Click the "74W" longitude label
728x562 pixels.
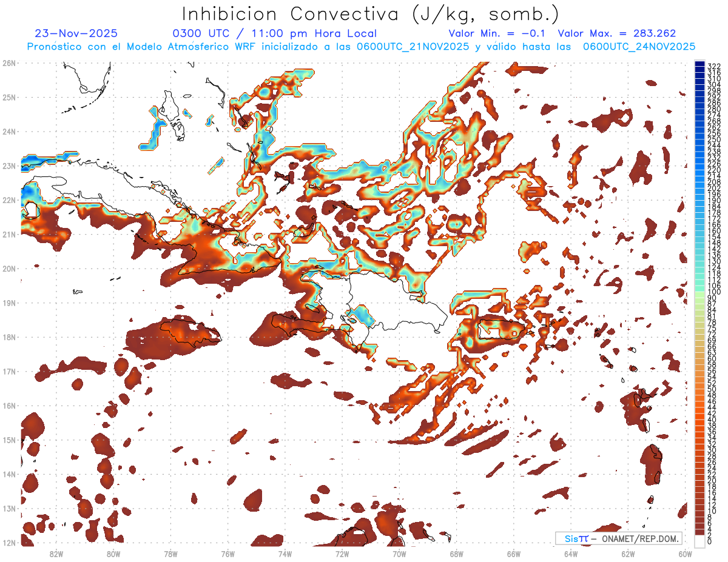pos(285,554)
